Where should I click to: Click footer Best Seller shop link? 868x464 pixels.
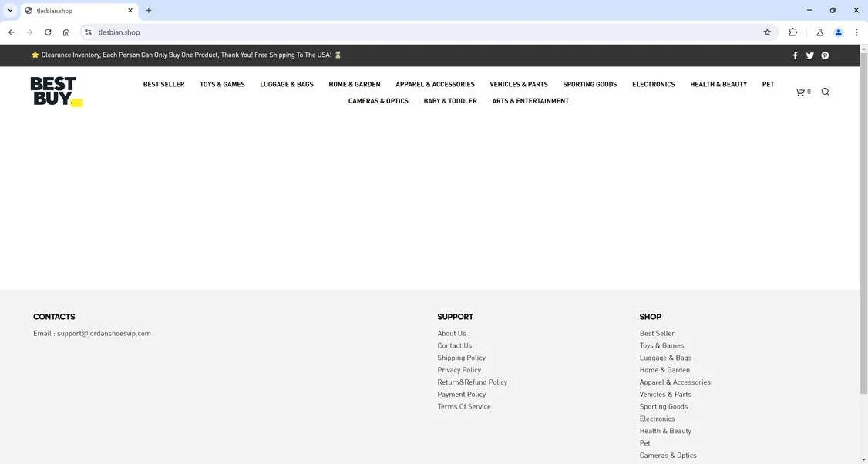(x=657, y=333)
